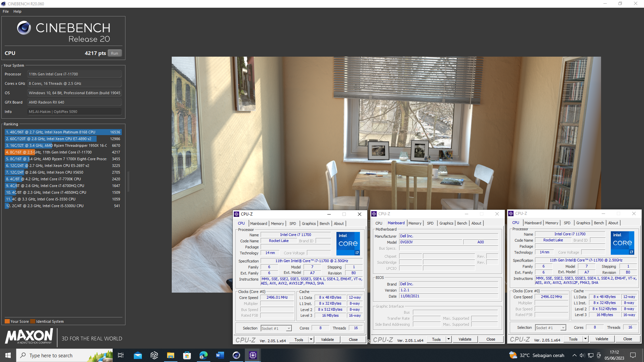Image resolution: width=644 pixels, height=362 pixels.
Task: Open the Help menu
Action: 17,11
